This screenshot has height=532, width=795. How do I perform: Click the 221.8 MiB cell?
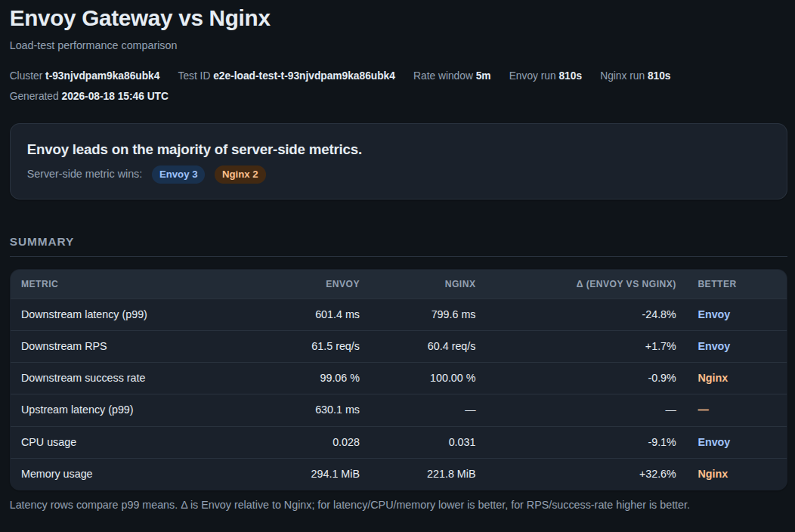[451, 474]
